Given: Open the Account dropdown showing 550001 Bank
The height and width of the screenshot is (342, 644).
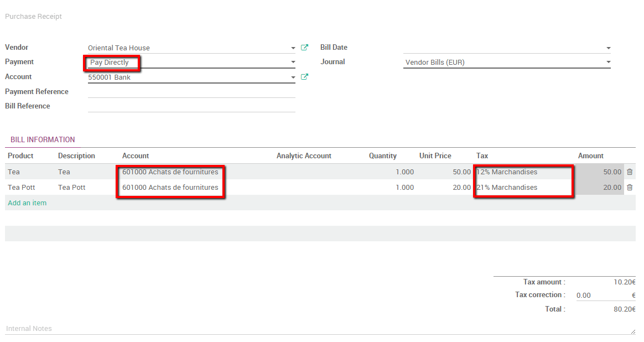Looking at the screenshot, I should point(293,76).
